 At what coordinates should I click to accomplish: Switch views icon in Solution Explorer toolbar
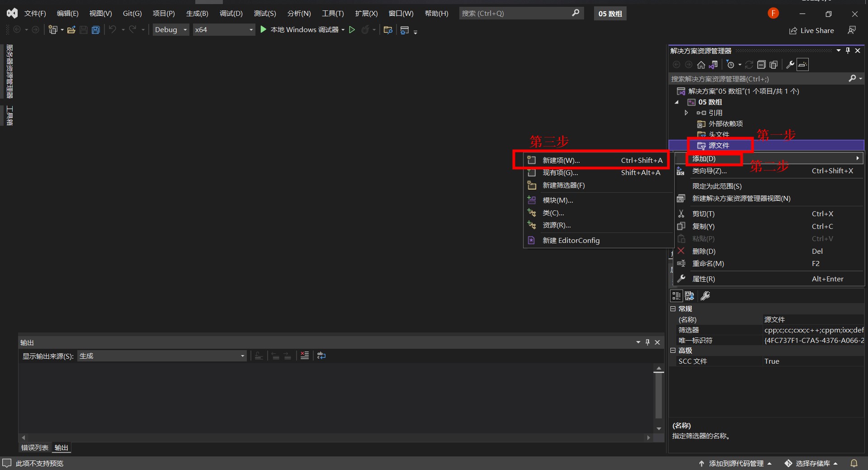(x=713, y=65)
